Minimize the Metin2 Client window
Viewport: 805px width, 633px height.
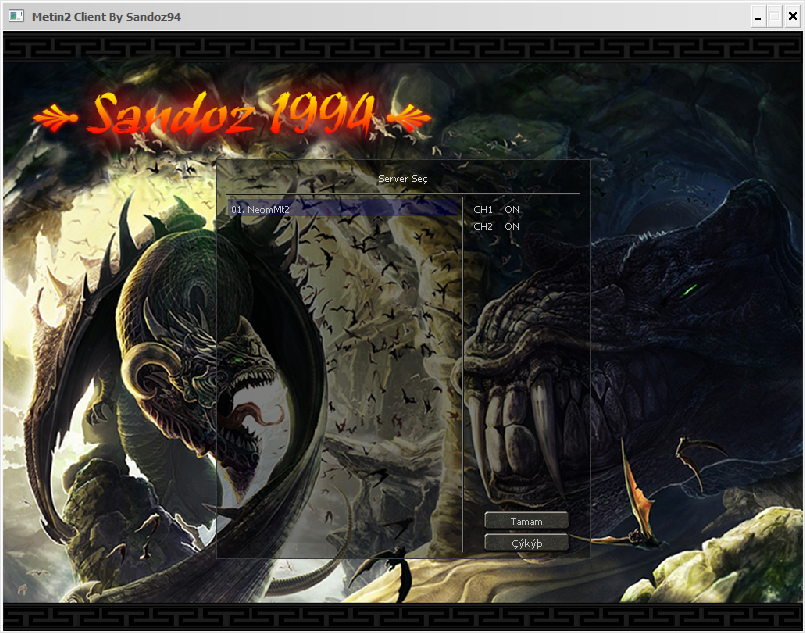click(758, 17)
